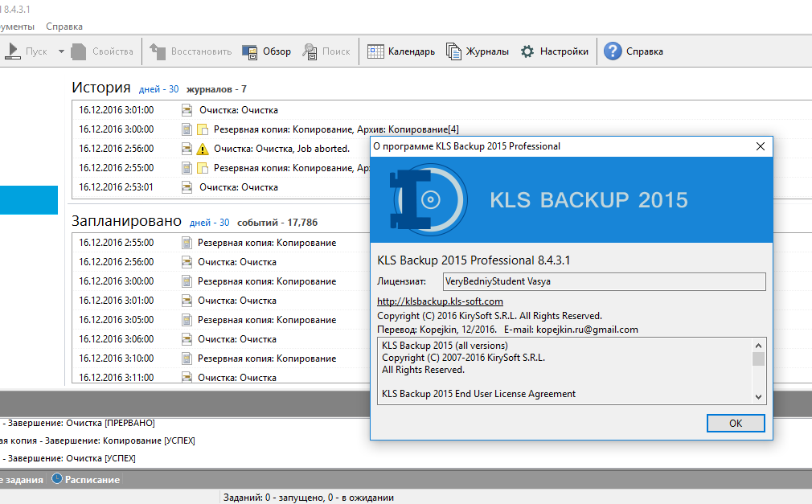Click the license text scroll-down arrow
Viewport: 812px width, 504px height.
[758, 397]
